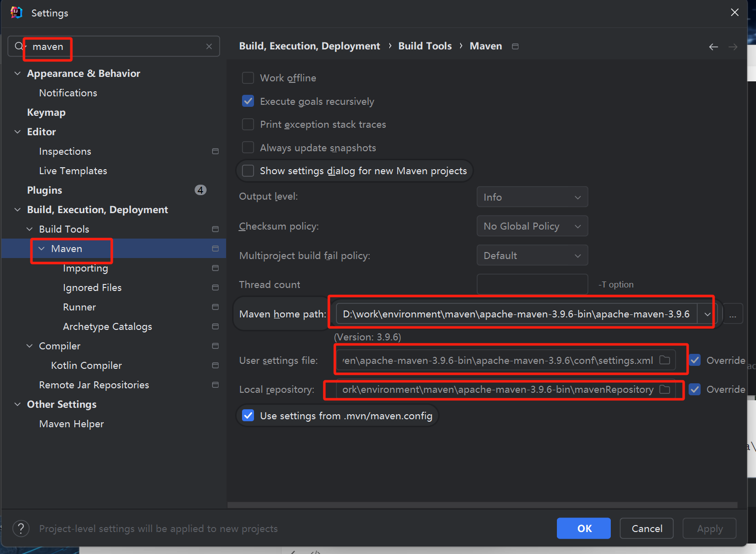Collapse the Editor section chevron

[17, 132]
